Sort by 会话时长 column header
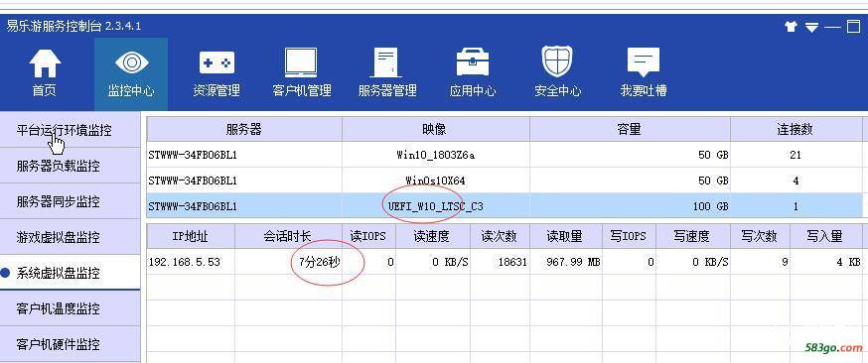The width and height of the screenshot is (868, 363). point(288,236)
